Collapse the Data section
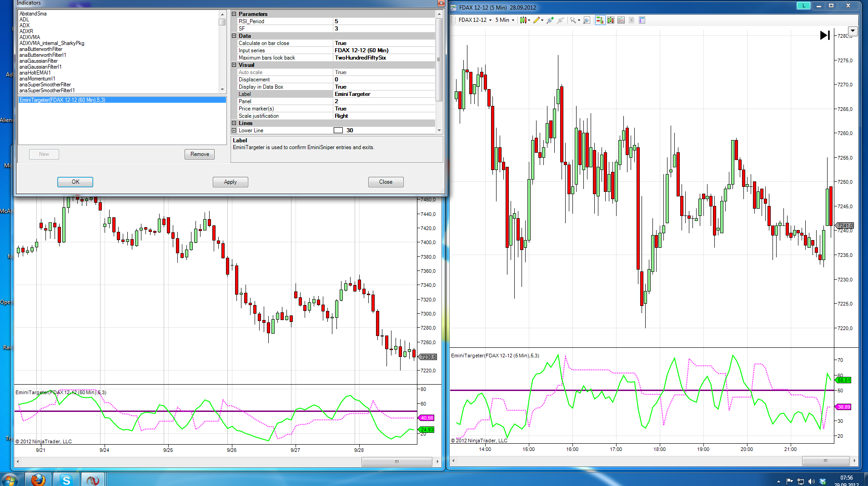 click(234, 36)
